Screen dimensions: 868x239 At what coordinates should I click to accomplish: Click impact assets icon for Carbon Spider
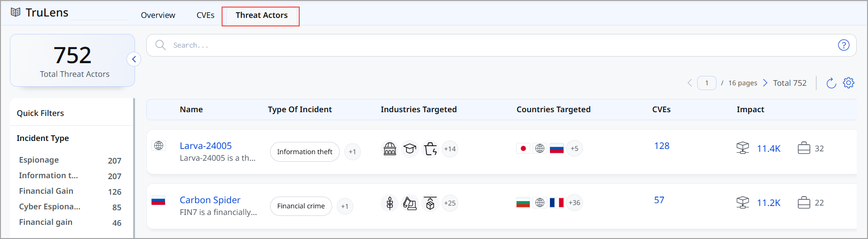tap(743, 202)
